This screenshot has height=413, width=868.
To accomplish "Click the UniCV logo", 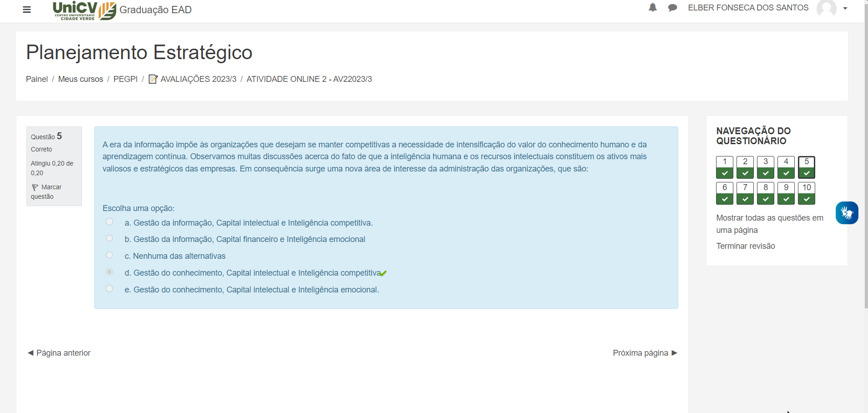I will (84, 10).
